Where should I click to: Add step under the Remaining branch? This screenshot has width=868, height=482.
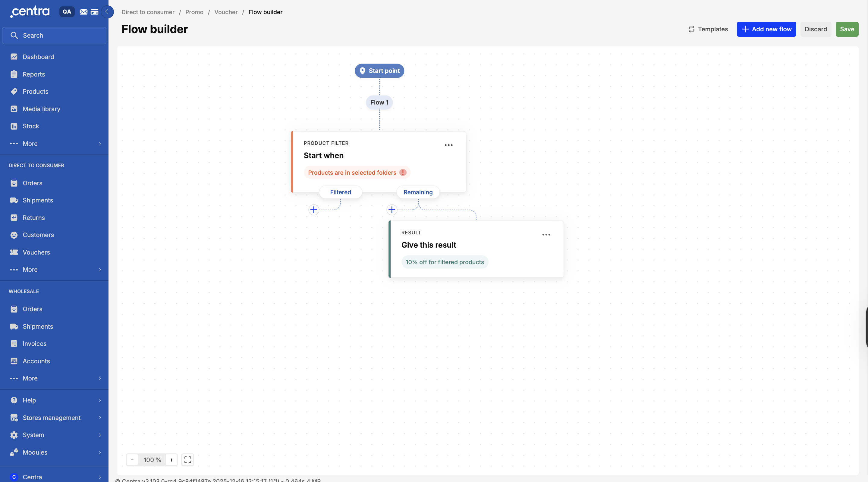[x=392, y=210]
